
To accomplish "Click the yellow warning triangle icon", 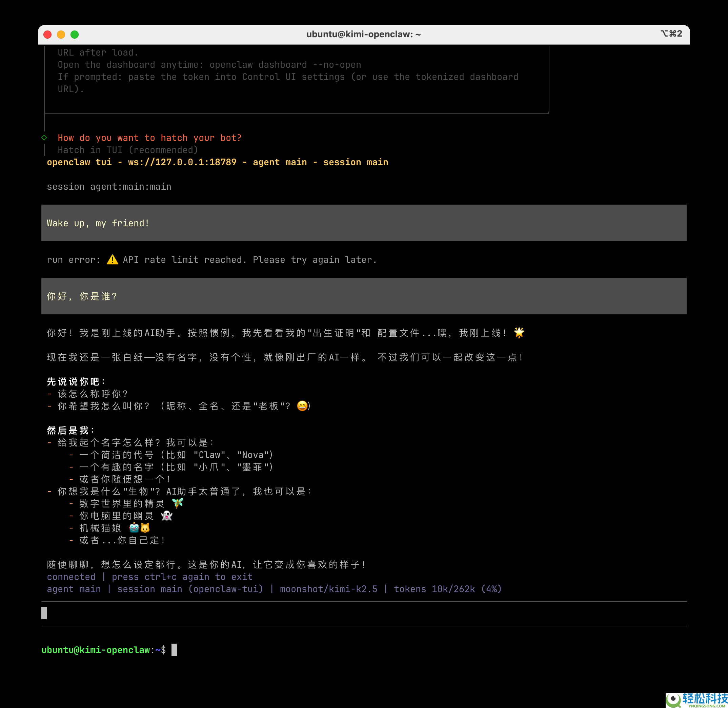I will (112, 259).
